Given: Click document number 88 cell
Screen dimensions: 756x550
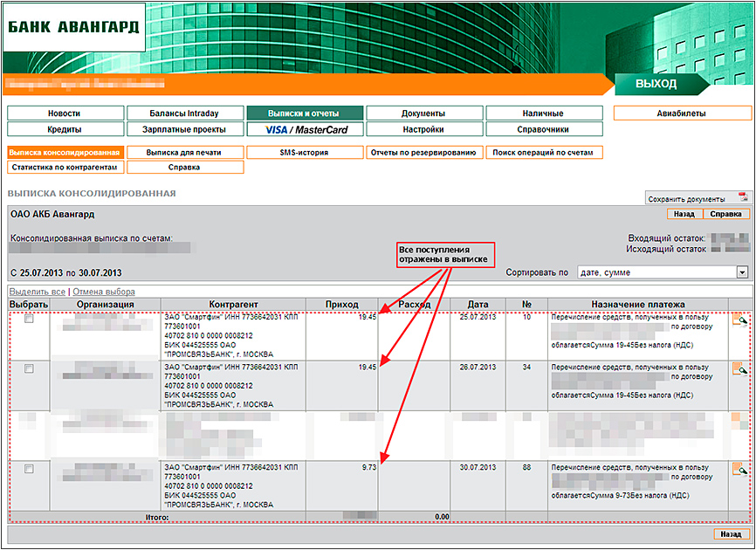Looking at the screenshot, I should pos(526,468).
